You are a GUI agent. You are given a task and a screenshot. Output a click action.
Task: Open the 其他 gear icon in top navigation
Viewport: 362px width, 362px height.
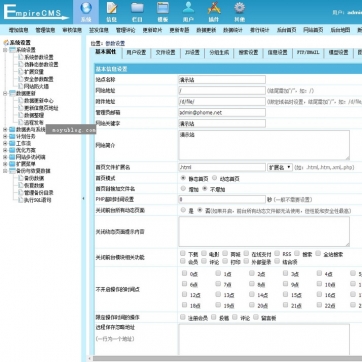click(239, 8)
